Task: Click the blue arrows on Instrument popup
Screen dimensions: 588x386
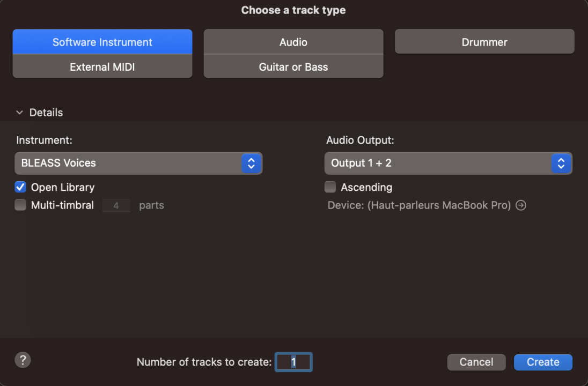Action: (x=251, y=163)
